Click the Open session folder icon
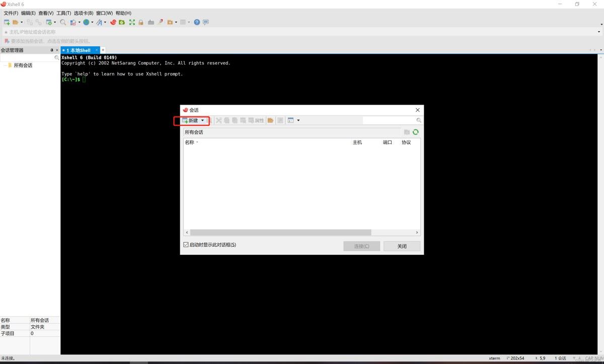Viewport: 604px width, 364px height. click(15, 22)
